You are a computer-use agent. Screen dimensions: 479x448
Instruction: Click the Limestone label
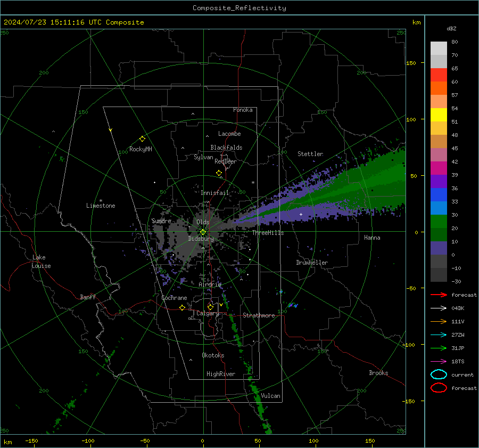coord(101,206)
